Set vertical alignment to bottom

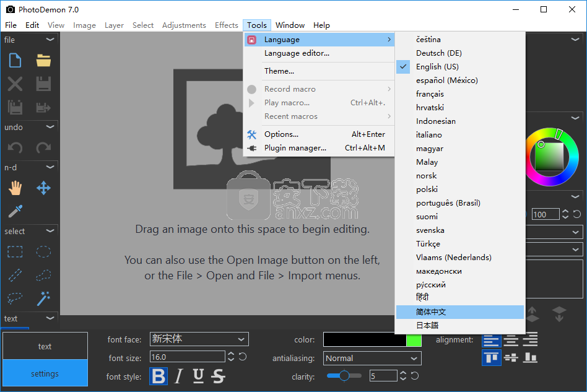pos(530,358)
